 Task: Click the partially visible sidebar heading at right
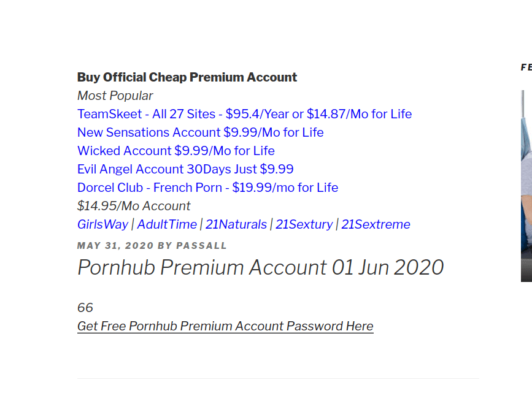pyautogui.click(x=526, y=67)
